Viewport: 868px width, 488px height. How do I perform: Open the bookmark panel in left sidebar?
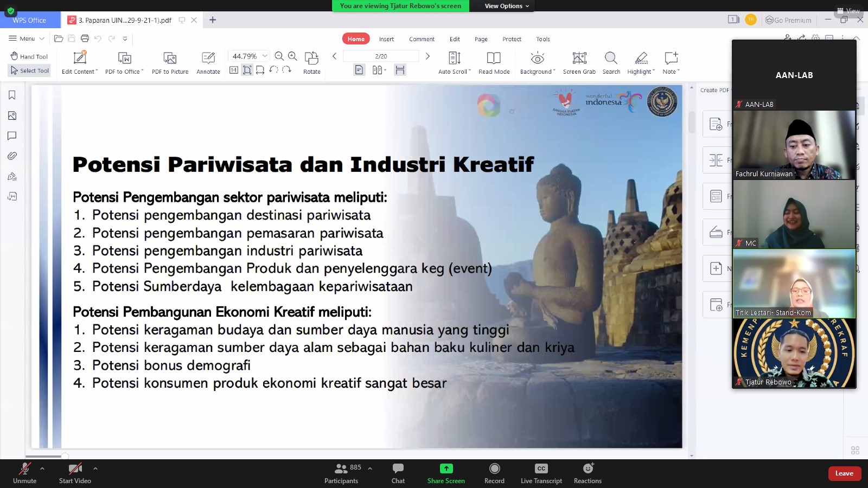12,95
